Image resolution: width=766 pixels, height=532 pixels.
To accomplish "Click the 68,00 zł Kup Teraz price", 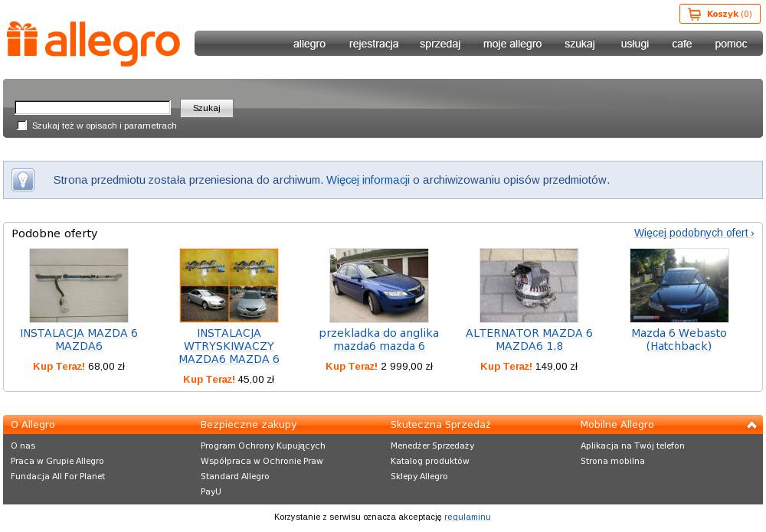I will (x=79, y=367).
